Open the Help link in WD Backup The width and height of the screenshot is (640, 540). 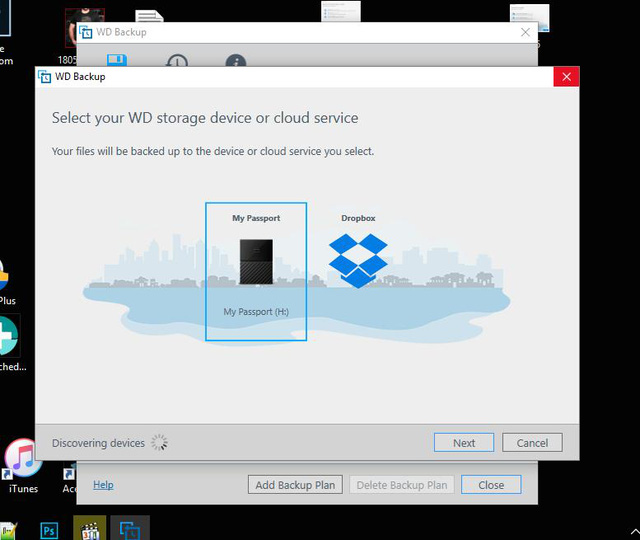(x=103, y=484)
